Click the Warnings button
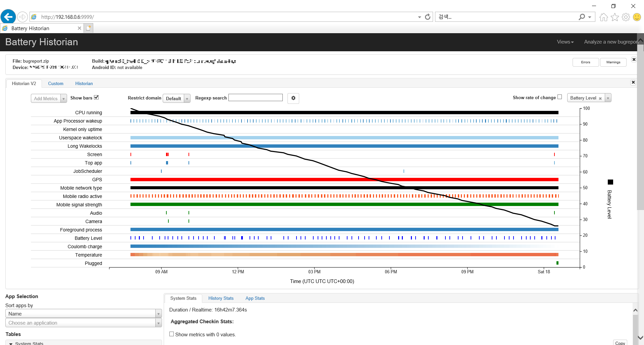Screen dimensions: 644x345 [613, 62]
